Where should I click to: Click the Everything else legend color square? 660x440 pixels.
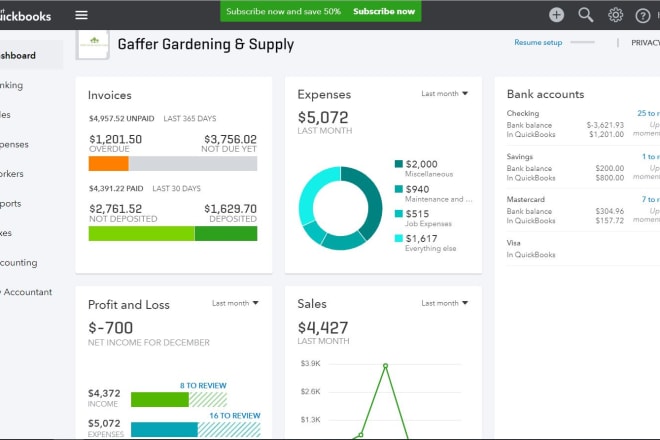[399, 238]
